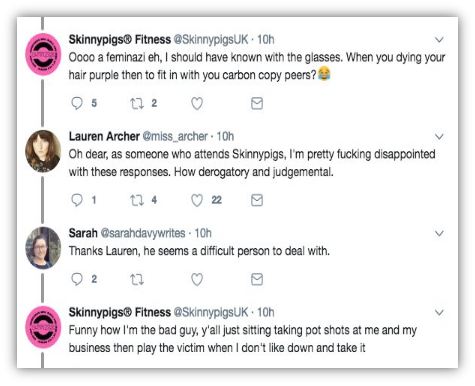Image resolution: width=475 pixels, height=386 pixels.
Task: Like Sarah's tweet
Action: coord(197,280)
